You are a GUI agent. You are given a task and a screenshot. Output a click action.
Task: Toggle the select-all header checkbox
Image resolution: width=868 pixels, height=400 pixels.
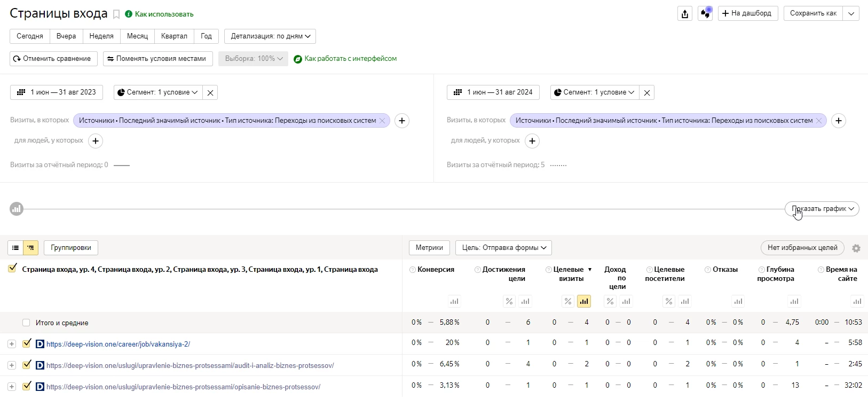pos(12,269)
